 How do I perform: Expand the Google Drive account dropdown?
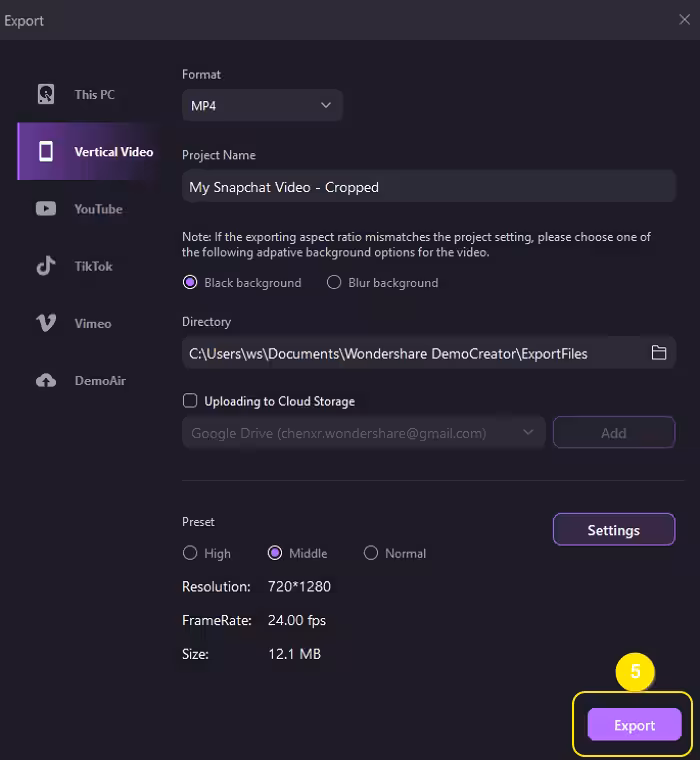click(x=363, y=433)
